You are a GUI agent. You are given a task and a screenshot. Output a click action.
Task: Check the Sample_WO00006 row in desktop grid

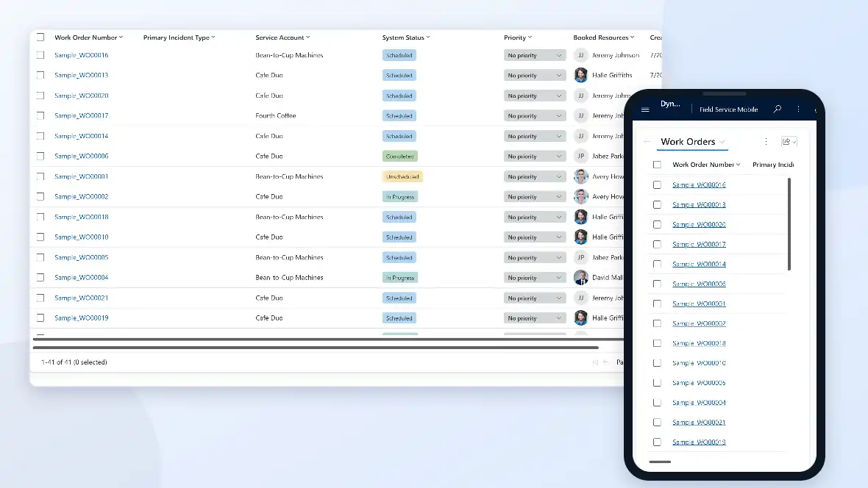point(40,156)
